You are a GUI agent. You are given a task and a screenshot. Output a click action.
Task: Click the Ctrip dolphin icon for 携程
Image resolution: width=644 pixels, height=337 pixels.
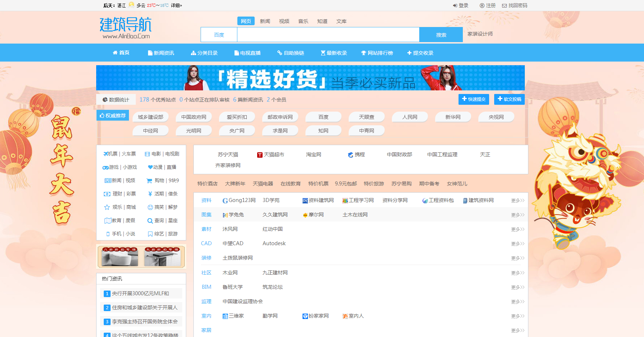pyautogui.click(x=350, y=155)
